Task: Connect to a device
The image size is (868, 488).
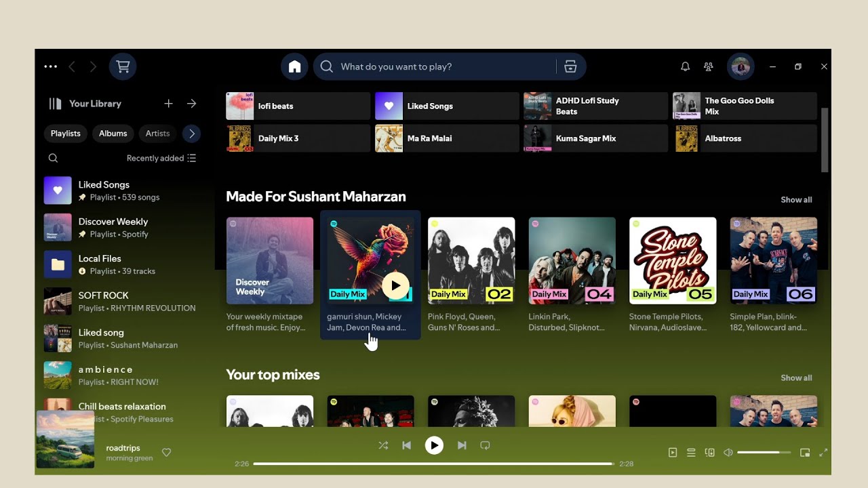Action: (709, 453)
